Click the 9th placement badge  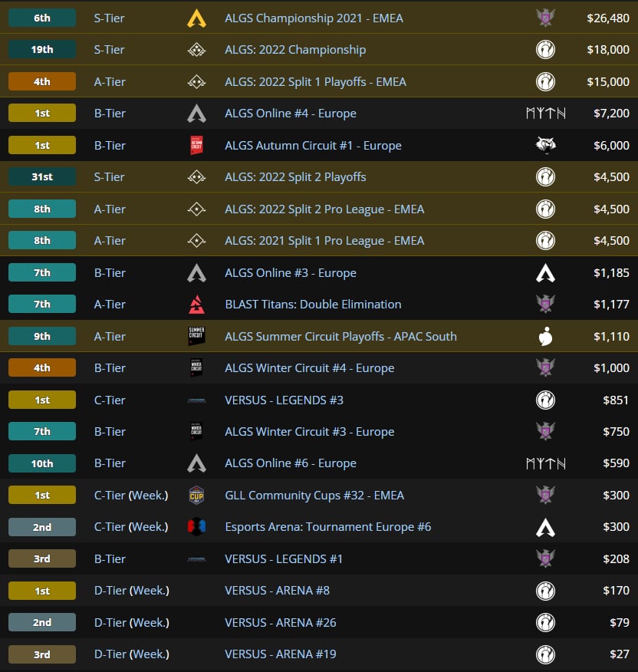(42, 337)
